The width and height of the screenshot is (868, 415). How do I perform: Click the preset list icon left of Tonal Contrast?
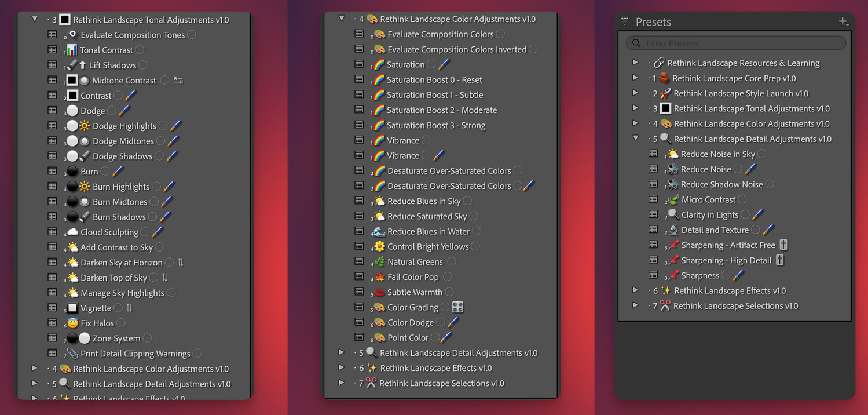pos(52,50)
